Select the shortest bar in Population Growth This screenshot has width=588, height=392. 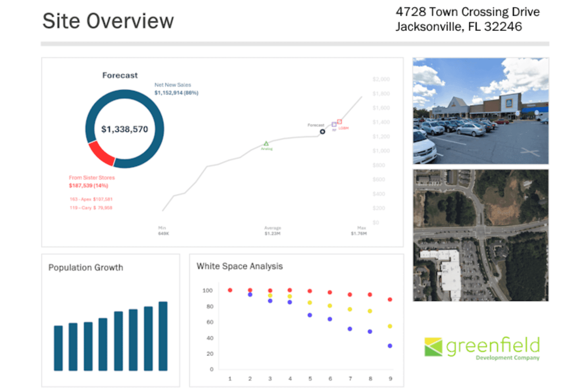click(x=58, y=348)
